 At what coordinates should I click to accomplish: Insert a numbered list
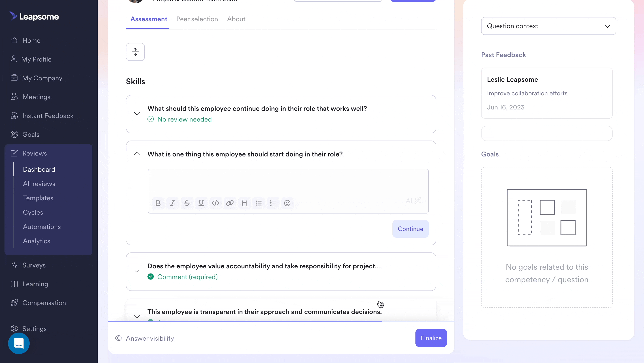tap(273, 203)
